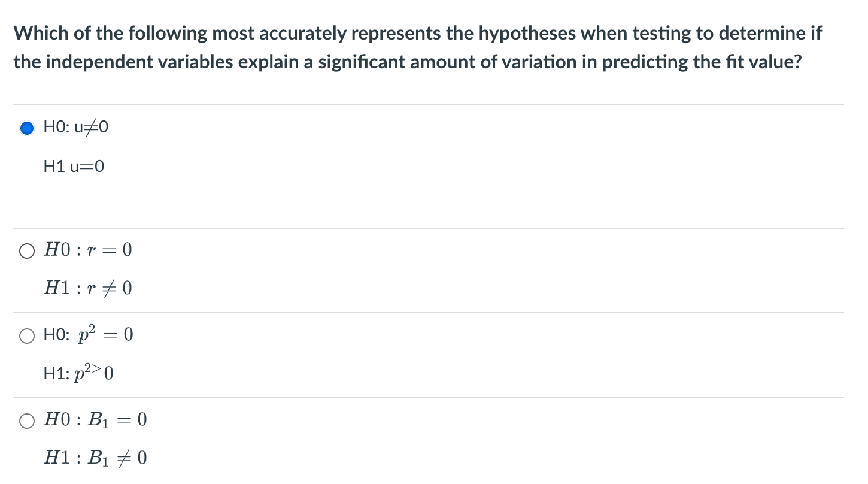Click the "H1 : r ≠ 0" answer text
The width and height of the screenshot is (868, 484).
pos(88,289)
